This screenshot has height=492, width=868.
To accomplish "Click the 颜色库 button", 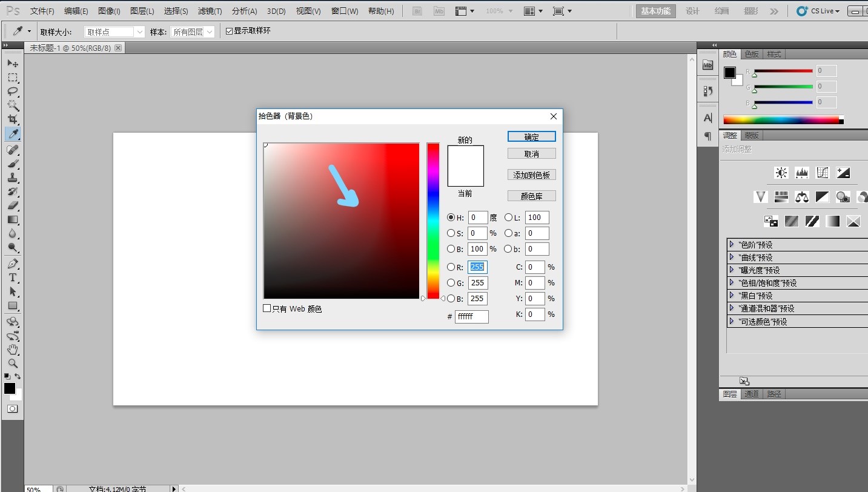I will (x=531, y=196).
